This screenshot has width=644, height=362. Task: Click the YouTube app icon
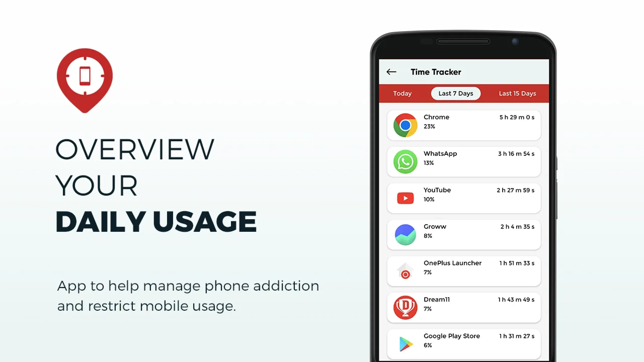coord(405,198)
